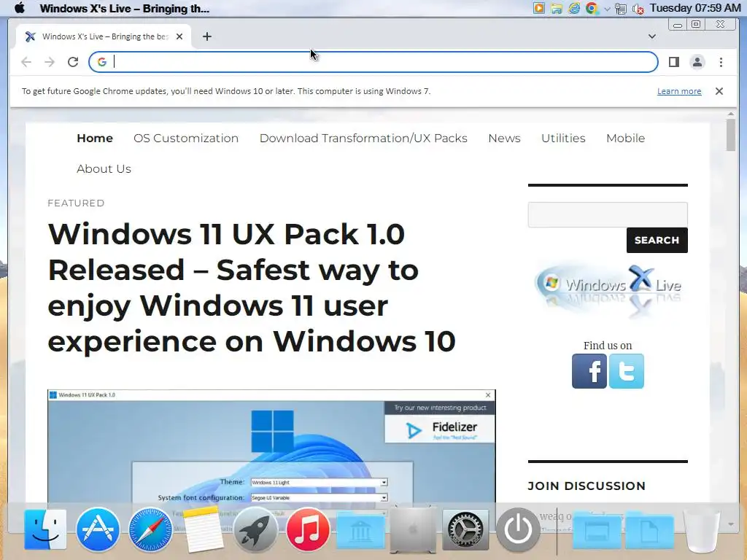This screenshot has height=560, width=747.
Task: Open the documents folder in dock
Action: pos(650,530)
